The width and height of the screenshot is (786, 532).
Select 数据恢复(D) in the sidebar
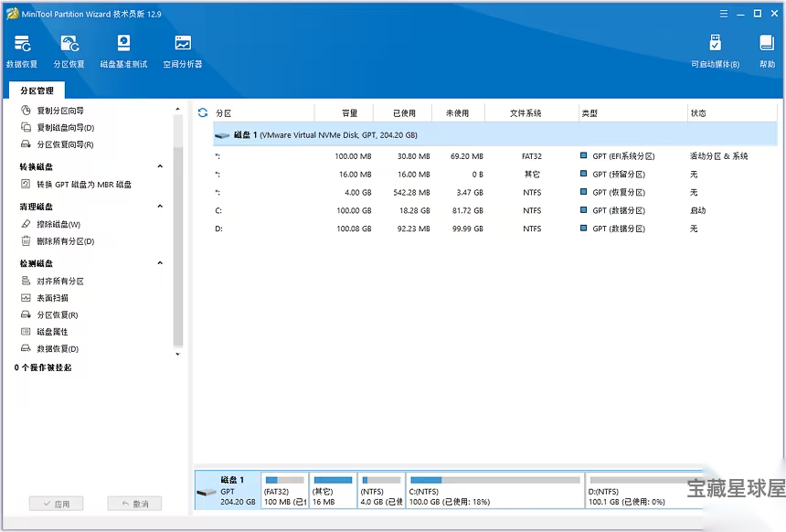pos(58,348)
